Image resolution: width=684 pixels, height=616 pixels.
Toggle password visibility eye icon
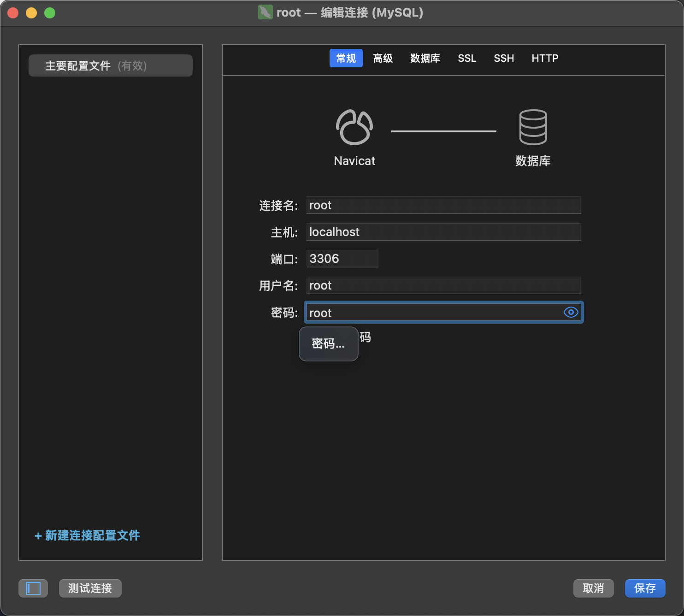point(571,312)
